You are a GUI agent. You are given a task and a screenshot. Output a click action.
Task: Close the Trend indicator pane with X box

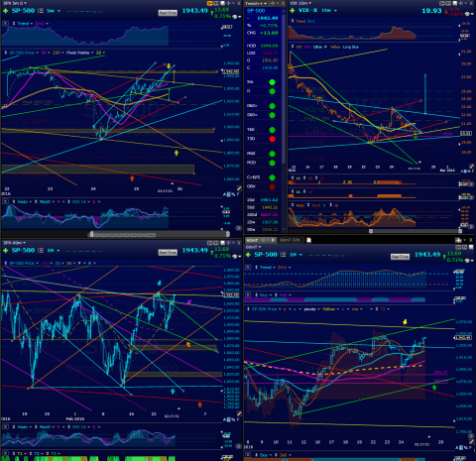(x=6, y=24)
